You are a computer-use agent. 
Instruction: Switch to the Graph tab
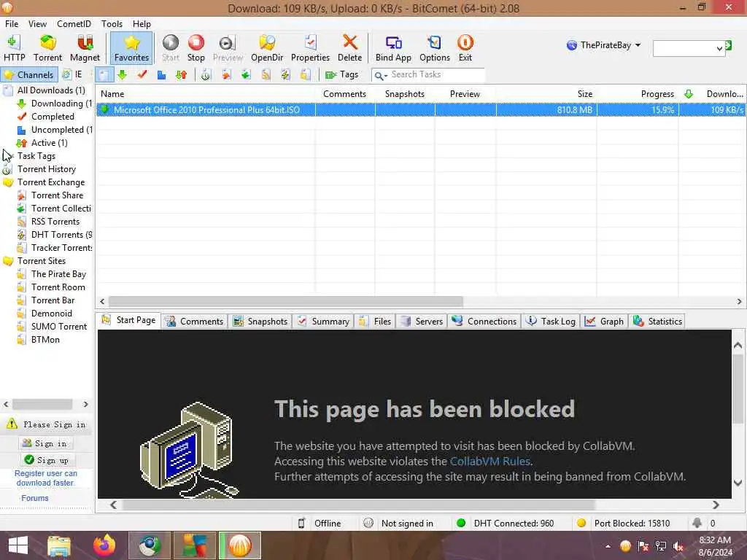point(605,322)
